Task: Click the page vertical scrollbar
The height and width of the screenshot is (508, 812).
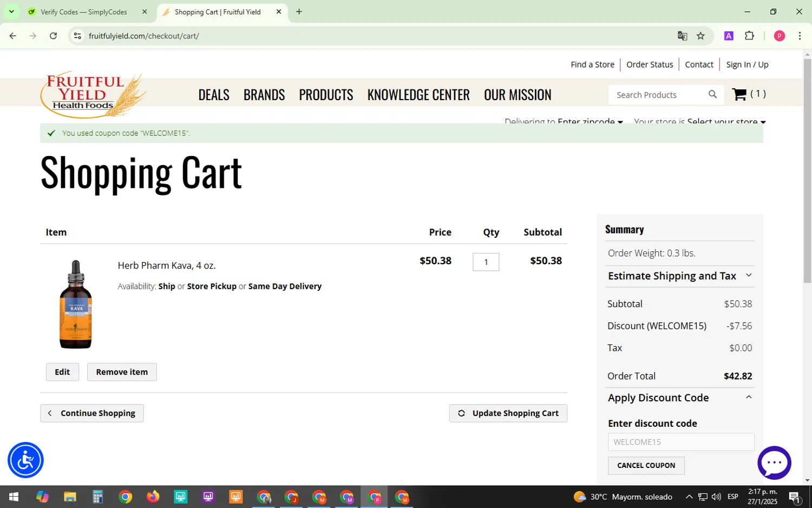Action: click(x=807, y=171)
